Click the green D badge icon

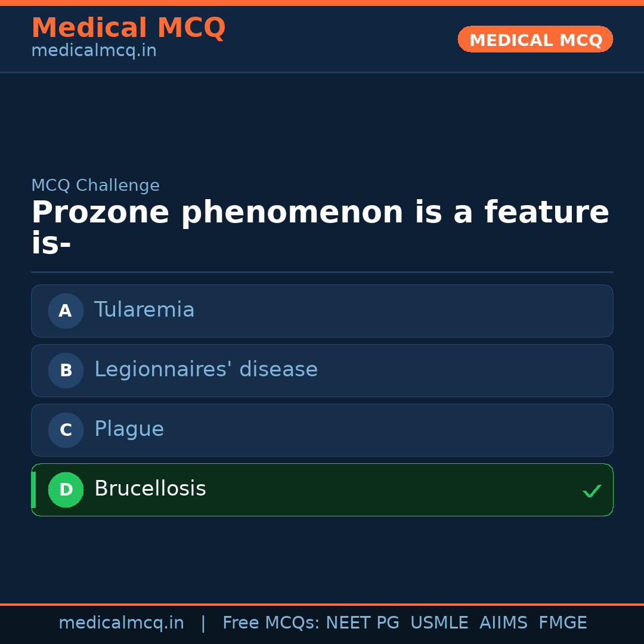point(66,490)
